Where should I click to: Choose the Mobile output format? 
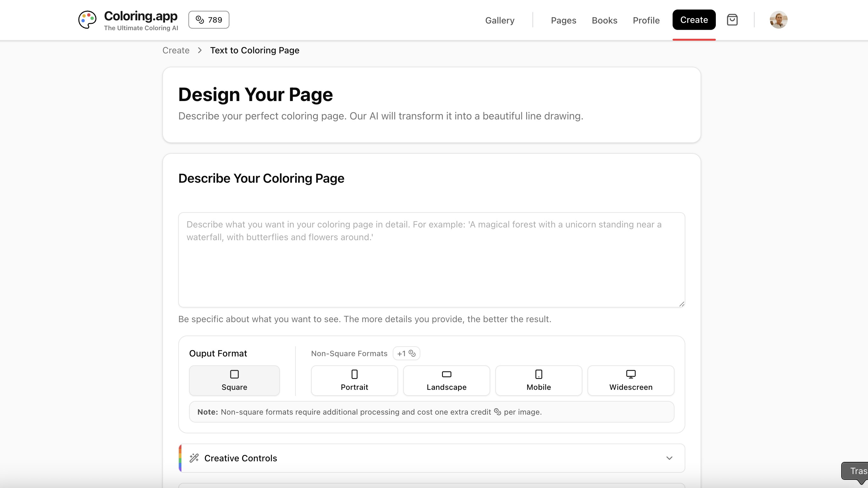pyautogui.click(x=539, y=381)
